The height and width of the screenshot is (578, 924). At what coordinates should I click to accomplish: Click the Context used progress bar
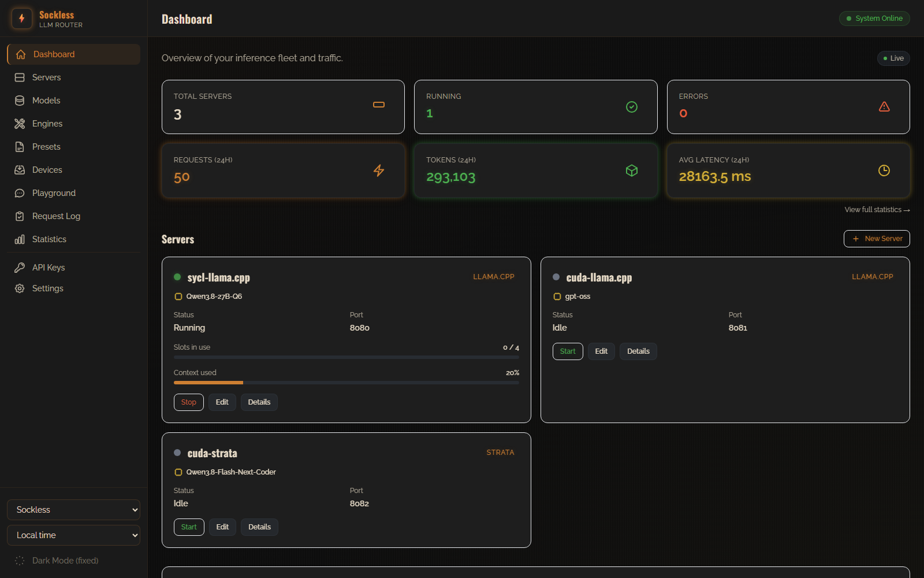pyautogui.click(x=346, y=383)
